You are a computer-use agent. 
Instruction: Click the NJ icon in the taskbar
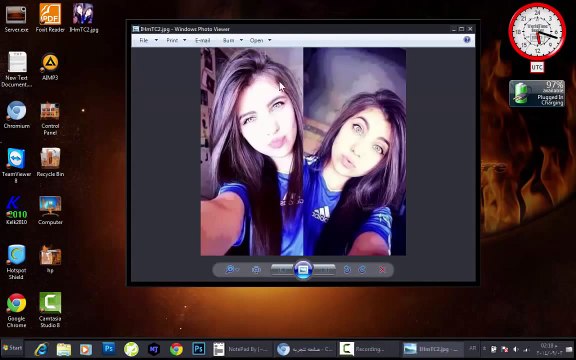154,349
